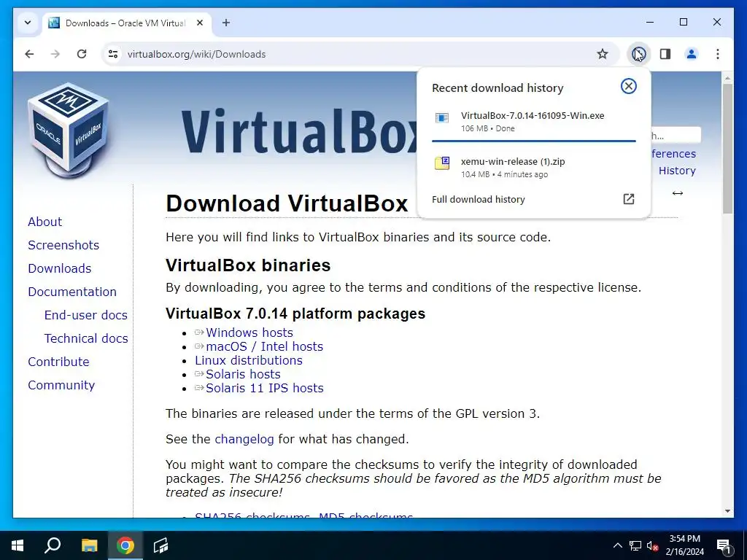Open Windows Start menu
The width and height of the screenshot is (747, 560).
18,545
